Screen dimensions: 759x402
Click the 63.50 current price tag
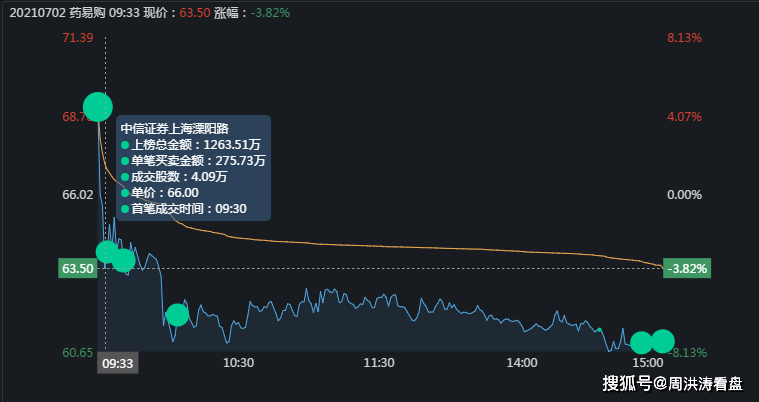77,268
